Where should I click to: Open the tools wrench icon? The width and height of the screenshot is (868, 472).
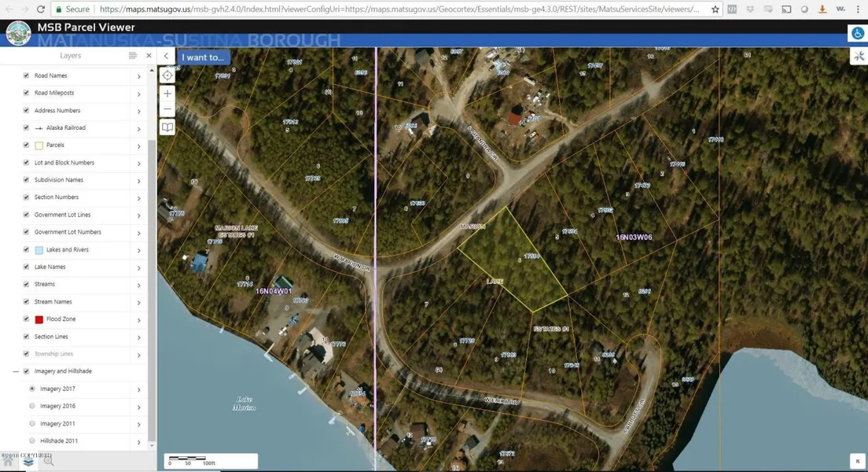pyautogui.click(x=858, y=56)
